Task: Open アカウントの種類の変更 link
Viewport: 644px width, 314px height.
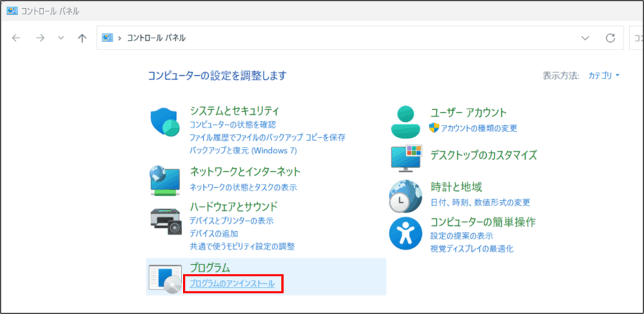Action: click(x=479, y=128)
